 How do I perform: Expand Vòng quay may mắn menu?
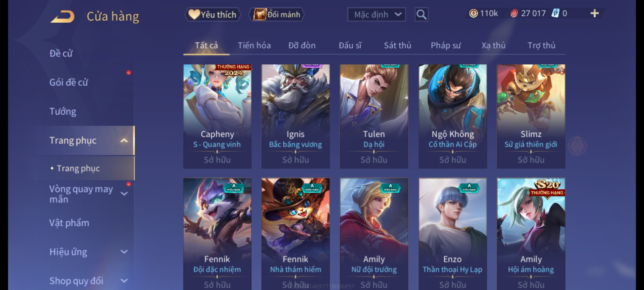click(124, 194)
